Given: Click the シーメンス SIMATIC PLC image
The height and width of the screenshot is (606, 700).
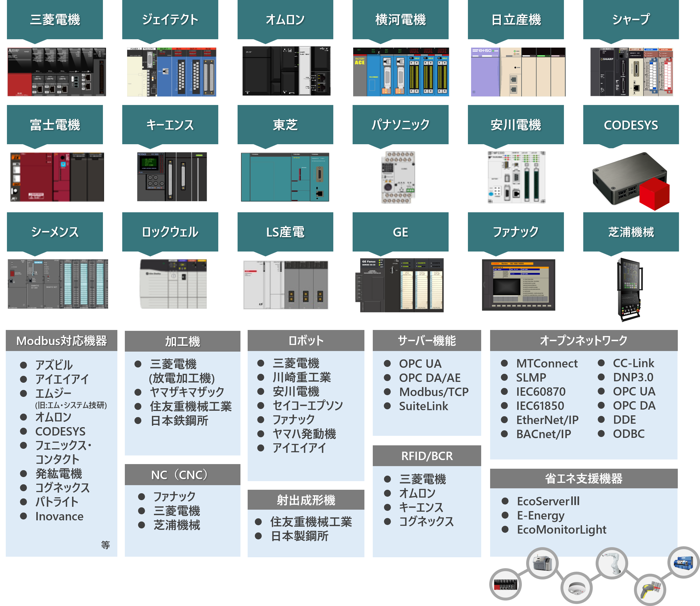Looking at the screenshot, I should pyautogui.click(x=58, y=284).
